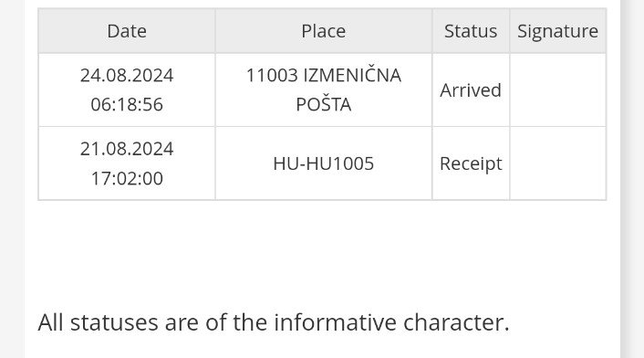The image size is (644, 358).
Task: Click the word 'character.' ending the notice
Action: (456, 322)
